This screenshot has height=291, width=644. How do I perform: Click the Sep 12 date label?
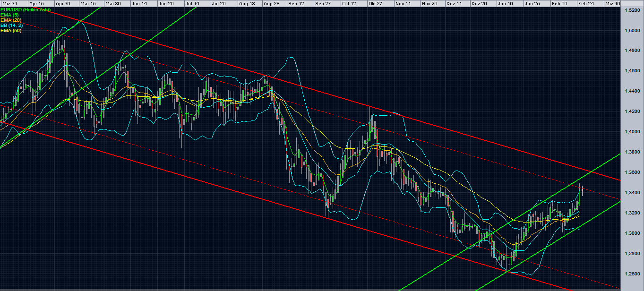297,3
